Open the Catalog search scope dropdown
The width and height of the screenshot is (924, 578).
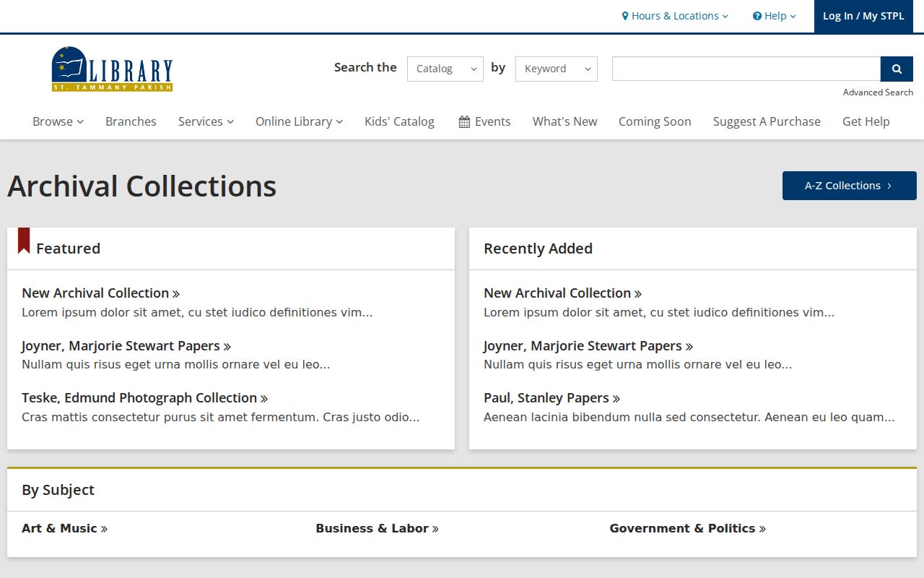445,69
